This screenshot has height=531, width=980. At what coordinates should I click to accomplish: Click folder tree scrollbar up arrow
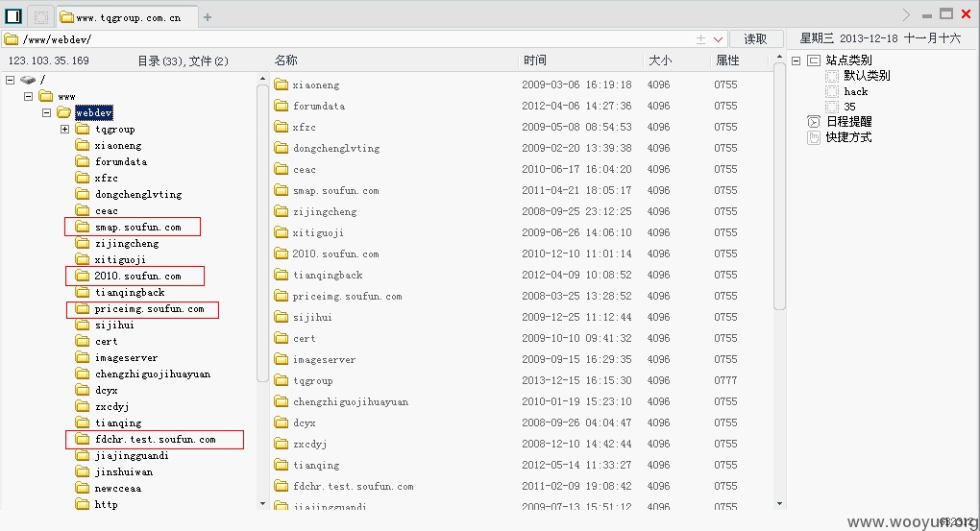pos(262,80)
